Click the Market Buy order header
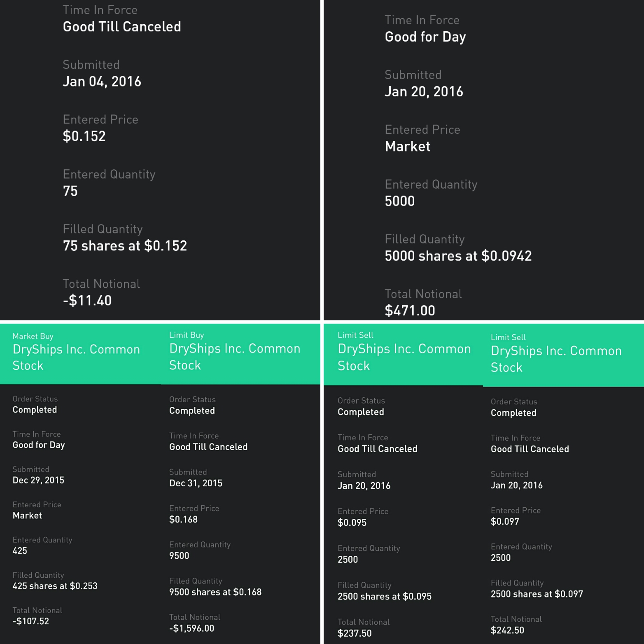 coord(76,352)
